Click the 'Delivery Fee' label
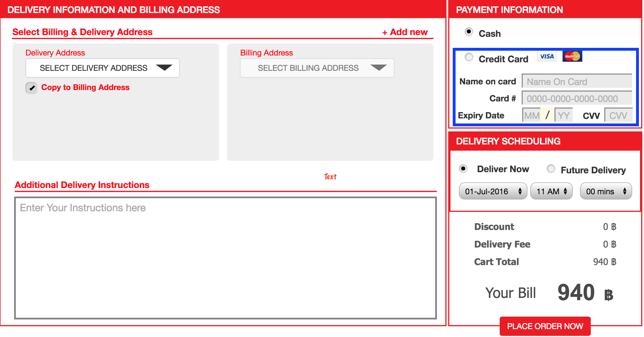Screen dimensions: 644x337 pos(502,244)
